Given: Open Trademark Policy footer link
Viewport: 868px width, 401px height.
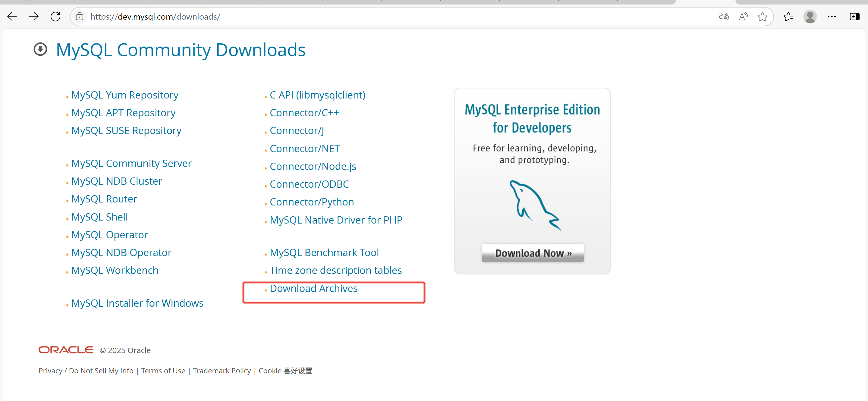Looking at the screenshot, I should (x=222, y=371).
